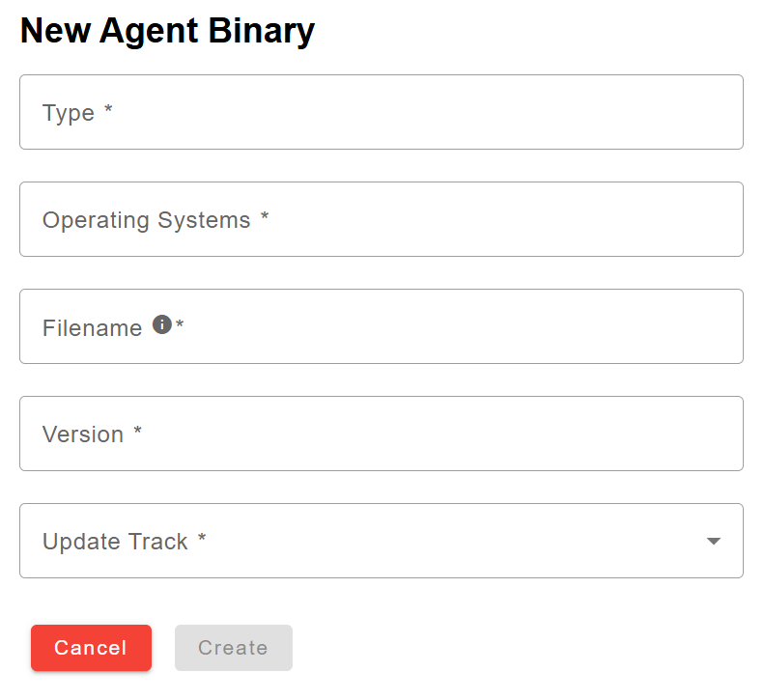Image resolution: width=764 pixels, height=700 pixels.
Task: Focus the Version input field
Action: [382, 434]
